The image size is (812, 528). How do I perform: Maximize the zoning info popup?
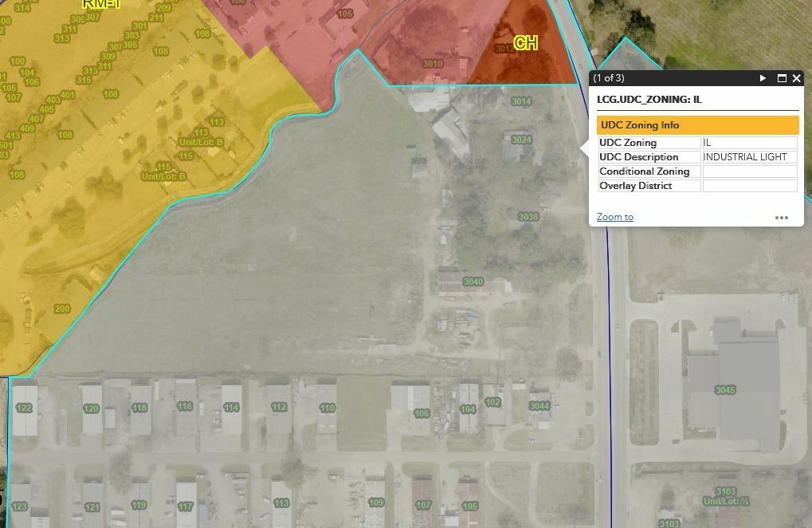tap(782, 78)
